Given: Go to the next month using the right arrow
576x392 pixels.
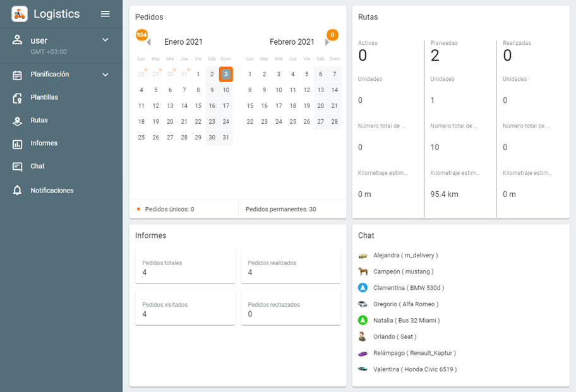Looking at the screenshot, I should point(327,42).
